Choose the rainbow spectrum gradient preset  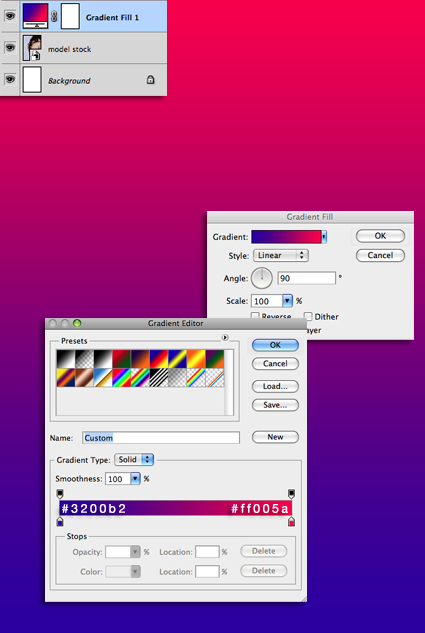[121, 378]
